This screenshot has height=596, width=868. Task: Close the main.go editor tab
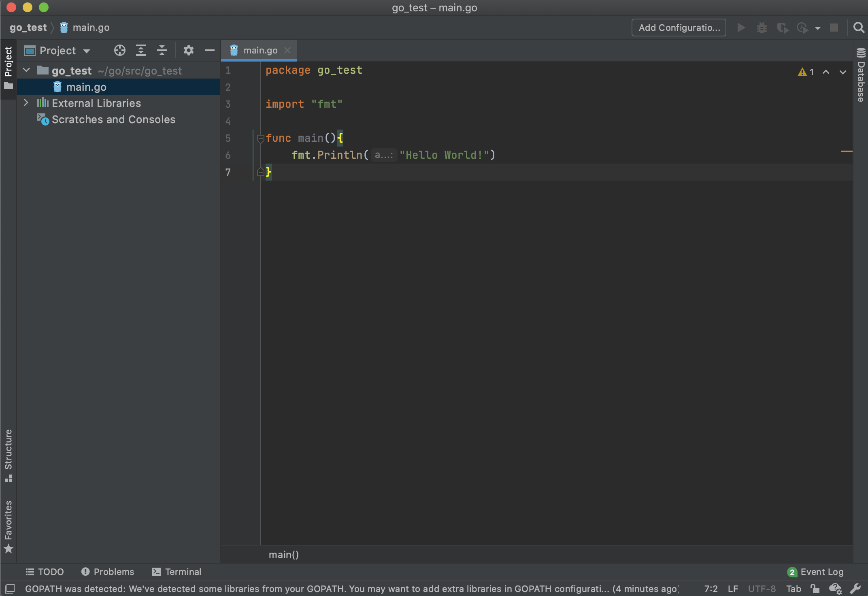[x=287, y=50]
